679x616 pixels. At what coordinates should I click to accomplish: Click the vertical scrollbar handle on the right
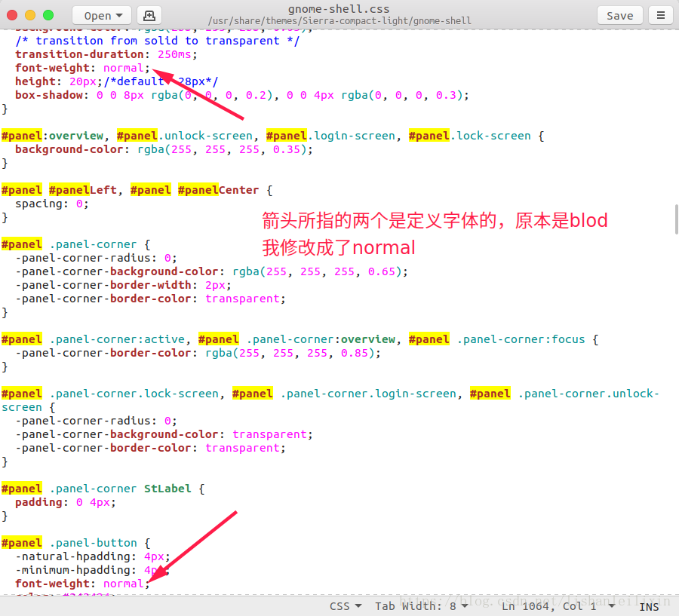[x=677, y=219]
